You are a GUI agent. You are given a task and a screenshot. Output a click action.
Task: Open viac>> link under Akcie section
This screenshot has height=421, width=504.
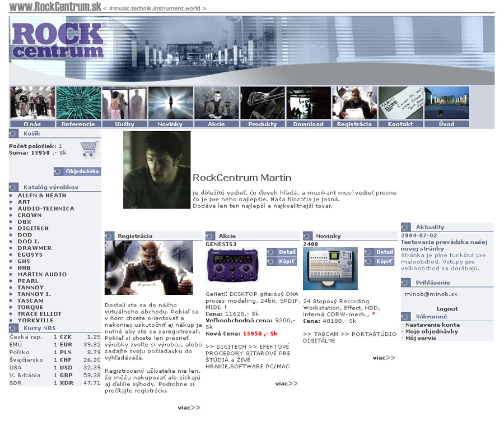(x=286, y=383)
